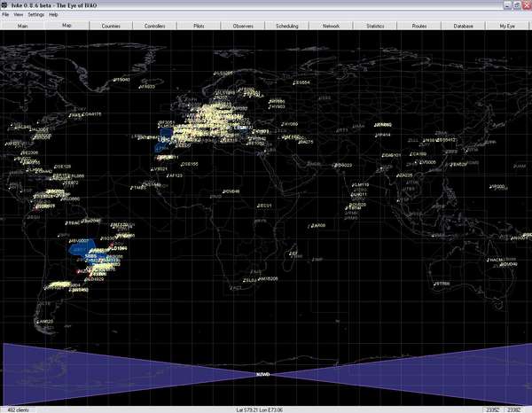
Task: Open the Help menu
Action: [53, 15]
